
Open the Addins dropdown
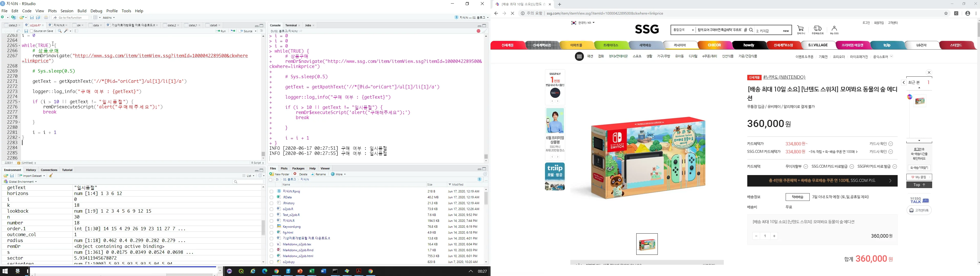pos(108,17)
